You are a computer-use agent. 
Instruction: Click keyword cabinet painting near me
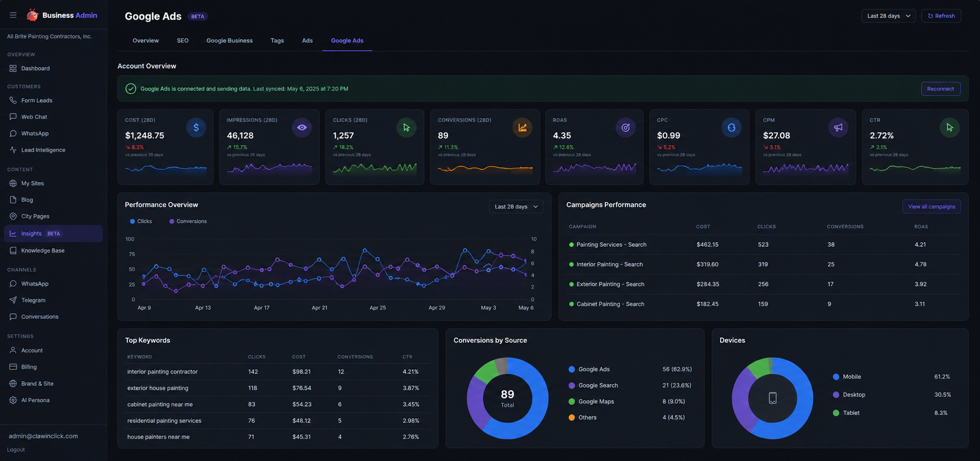160,404
